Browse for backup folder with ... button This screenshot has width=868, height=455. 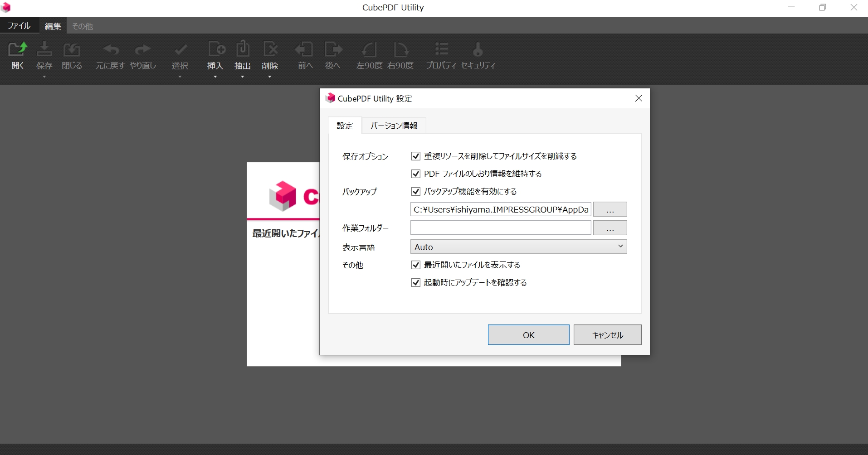click(610, 209)
